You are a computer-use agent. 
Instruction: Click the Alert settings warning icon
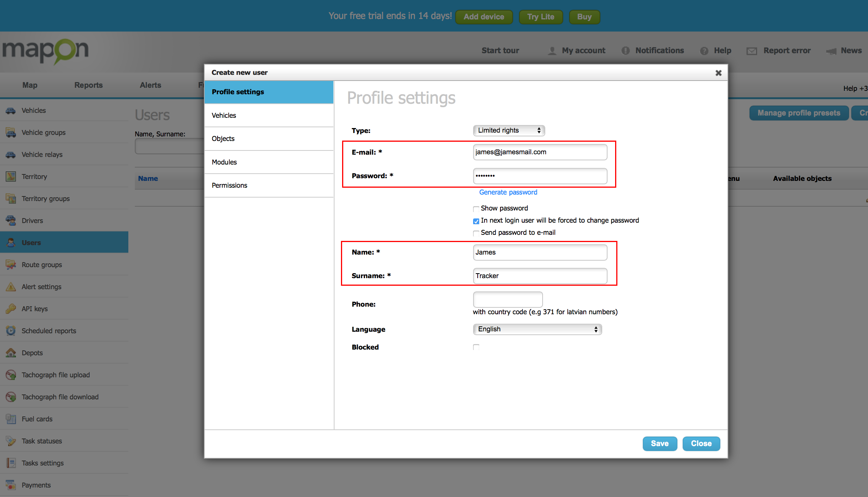click(x=11, y=287)
